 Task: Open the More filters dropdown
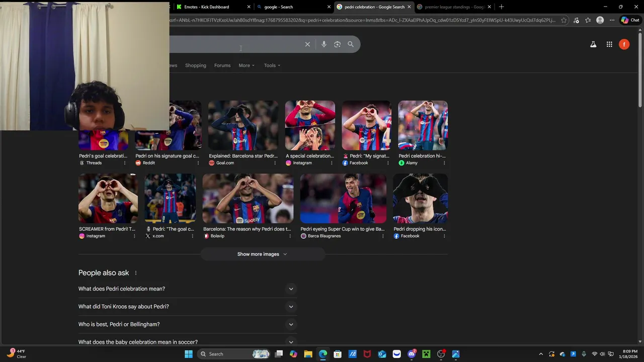[x=247, y=65]
